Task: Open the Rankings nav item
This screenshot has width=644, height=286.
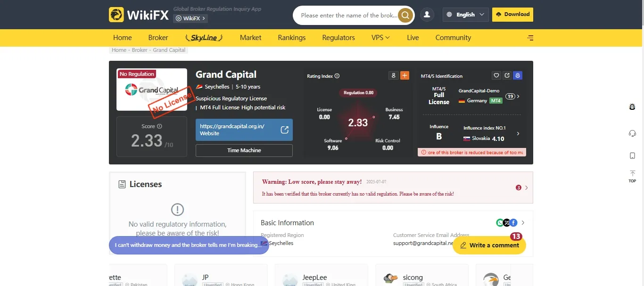Action: point(292,38)
